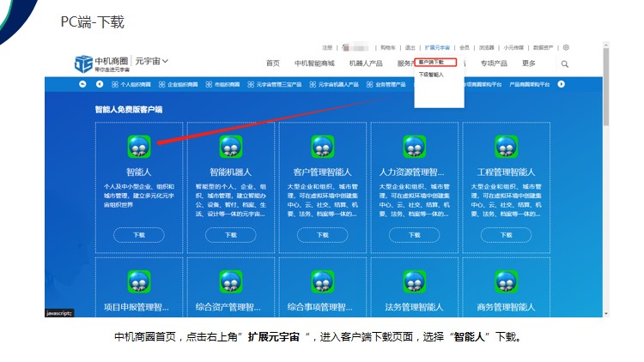The height and width of the screenshot is (362, 644).
Task: Click the left scroll arrow in the blue bar
Action: [100, 84]
